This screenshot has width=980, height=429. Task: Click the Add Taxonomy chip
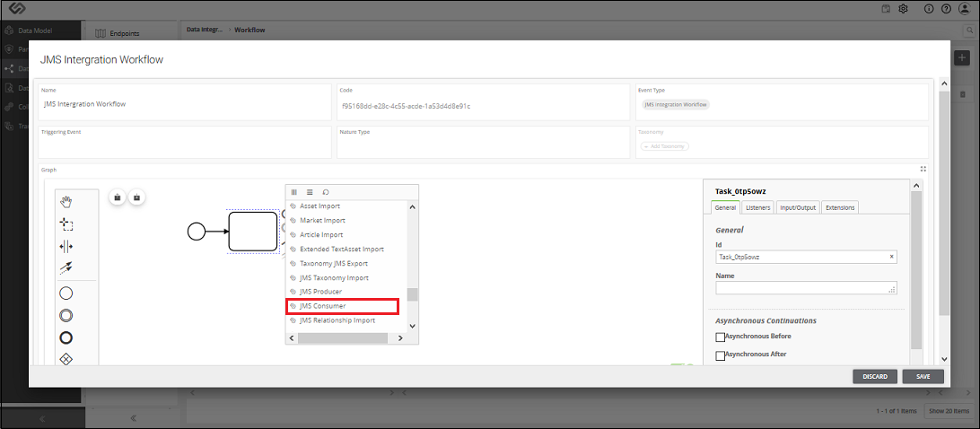[x=665, y=146]
